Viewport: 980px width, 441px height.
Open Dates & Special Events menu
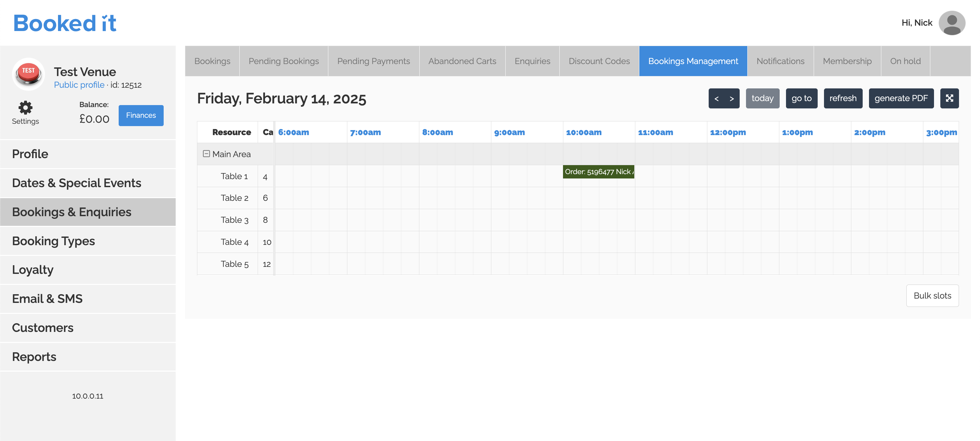76,183
